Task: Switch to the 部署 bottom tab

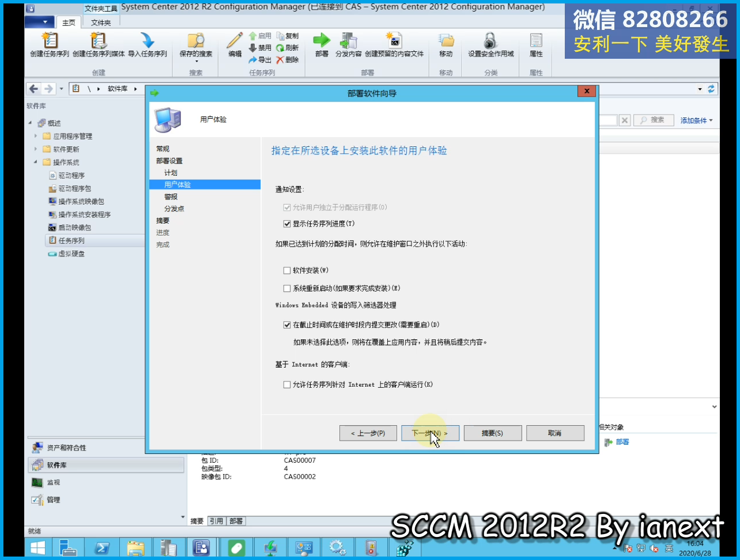Action: 236,521
